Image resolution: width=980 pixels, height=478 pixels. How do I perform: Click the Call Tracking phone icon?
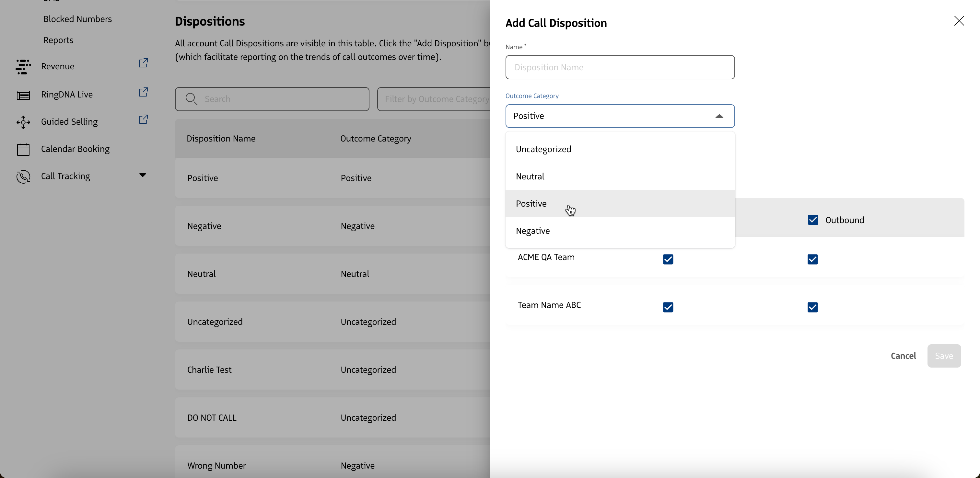(23, 176)
